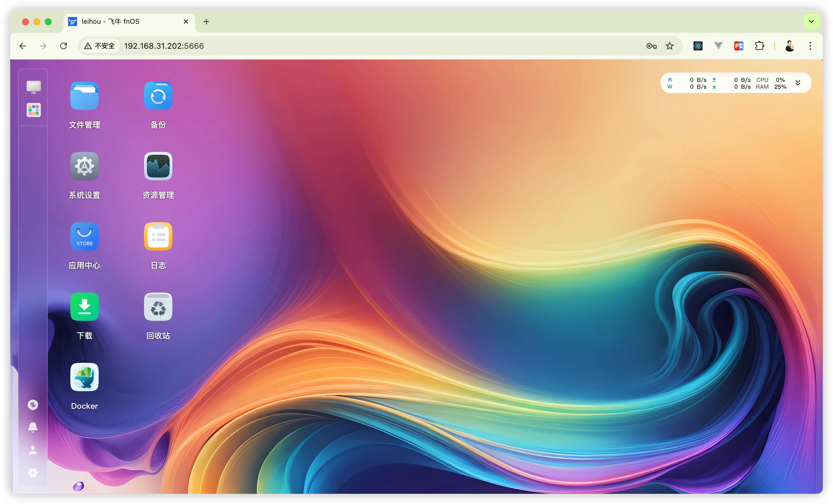Expand the tab search dropdown
833x504 pixels.
pos(811,22)
